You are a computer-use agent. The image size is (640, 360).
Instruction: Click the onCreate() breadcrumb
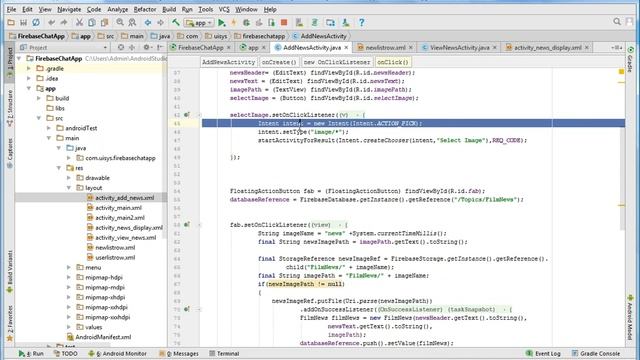pos(279,62)
